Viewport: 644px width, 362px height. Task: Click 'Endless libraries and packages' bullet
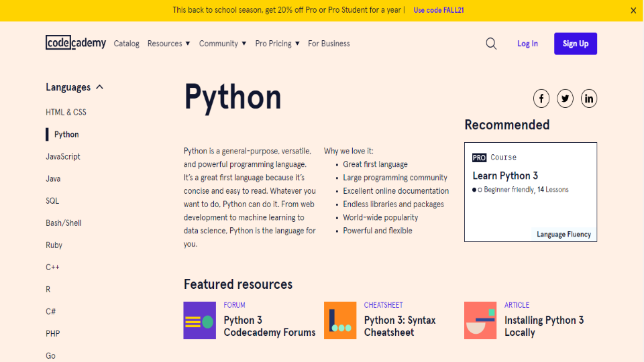click(394, 204)
